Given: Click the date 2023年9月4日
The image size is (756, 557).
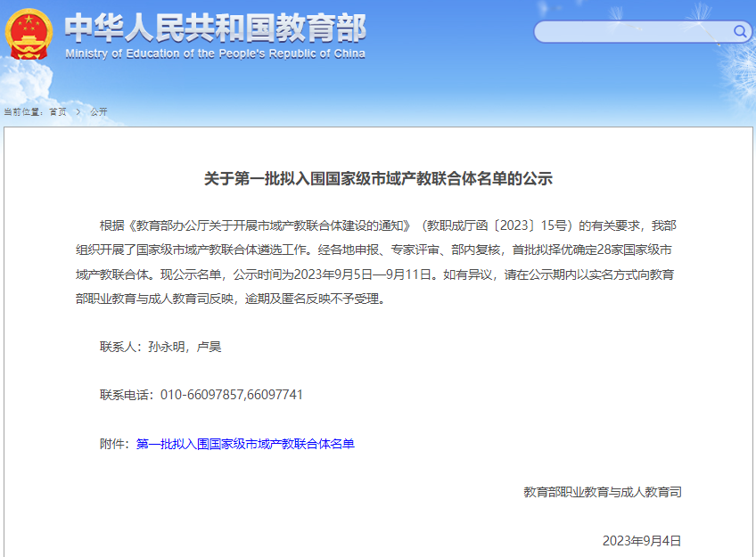Looking at the screenshot, I should pyautogui.click(x=641, y=540).
